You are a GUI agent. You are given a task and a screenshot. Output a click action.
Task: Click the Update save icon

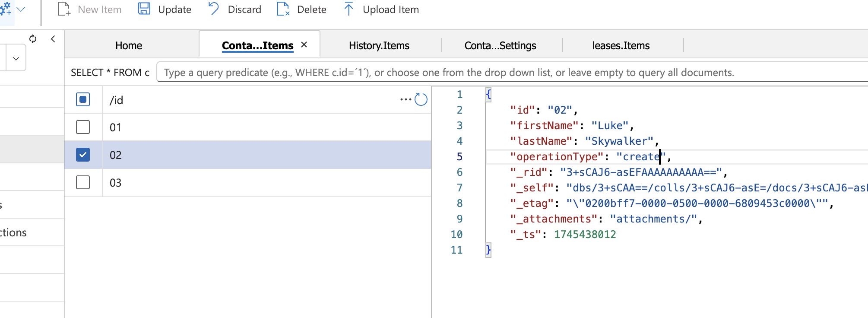(144, 9)
